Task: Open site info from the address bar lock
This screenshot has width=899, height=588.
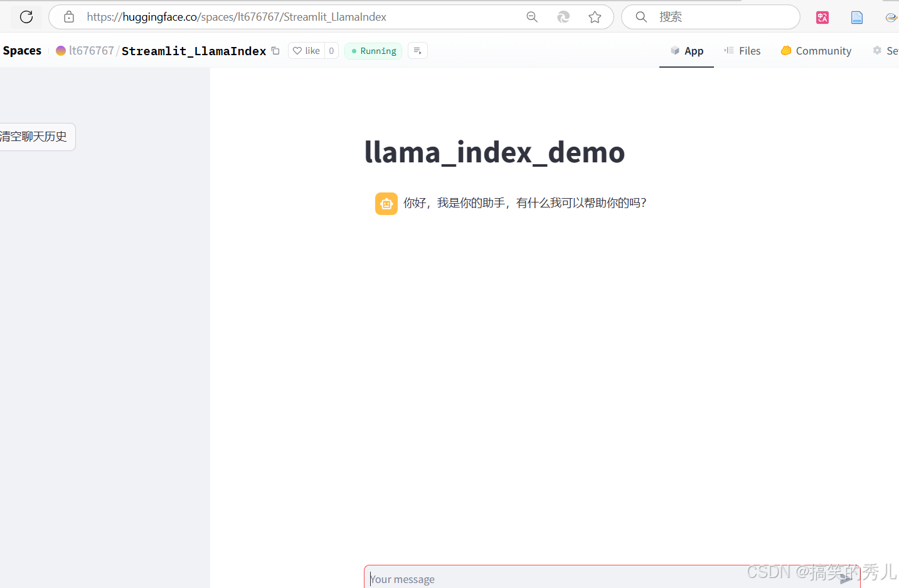Action: 68,16
